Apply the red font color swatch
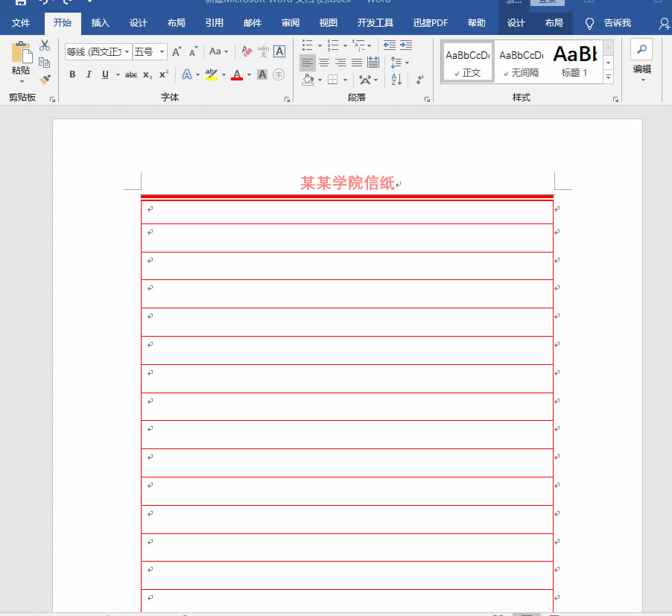Viewport: 672px width, 616px height. coord(237,74)
